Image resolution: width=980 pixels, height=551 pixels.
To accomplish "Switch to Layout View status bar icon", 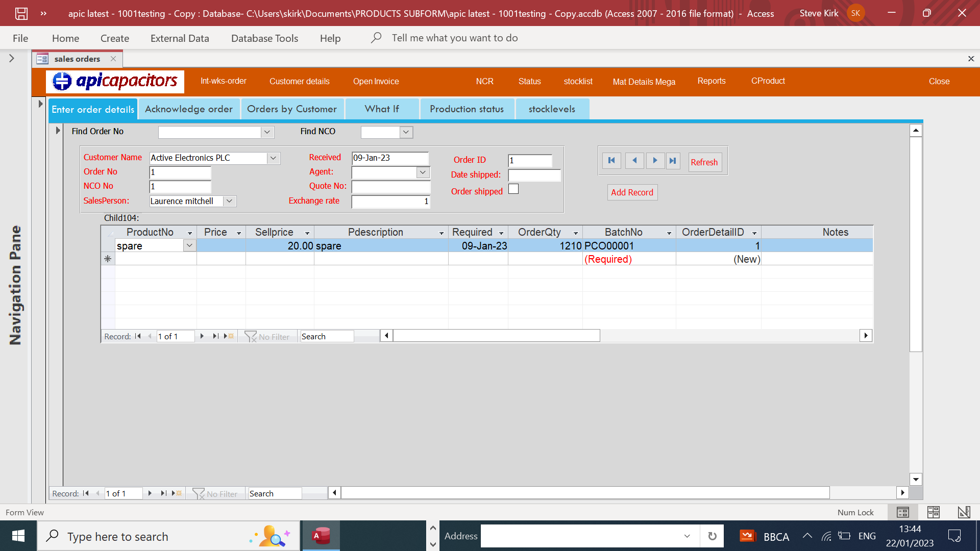I will [x=934, y=512].
